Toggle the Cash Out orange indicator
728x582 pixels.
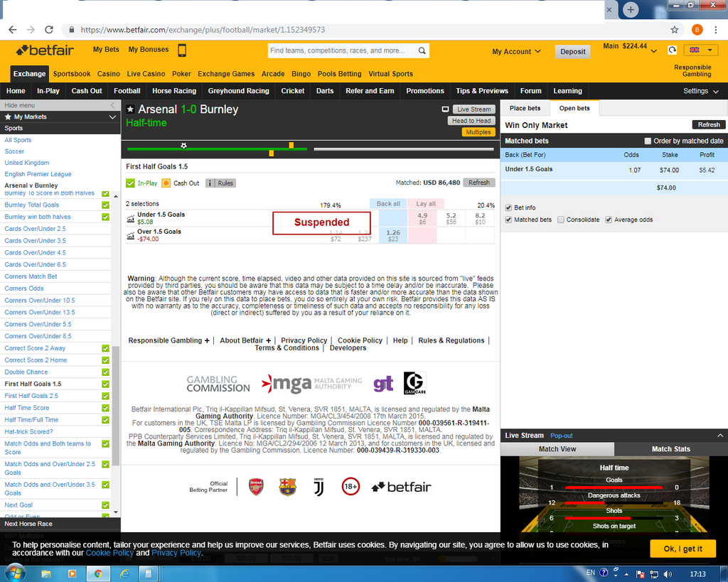tap(166, 183)
